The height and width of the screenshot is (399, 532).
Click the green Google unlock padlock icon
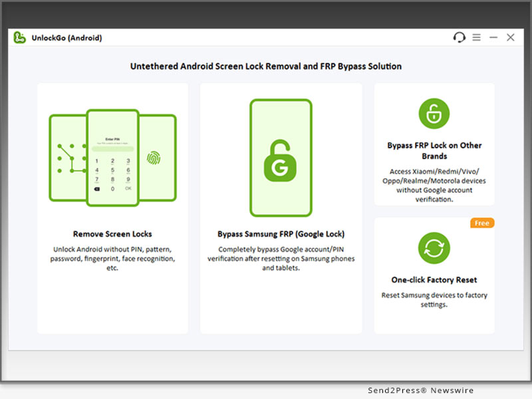click(x=281, y=160)
